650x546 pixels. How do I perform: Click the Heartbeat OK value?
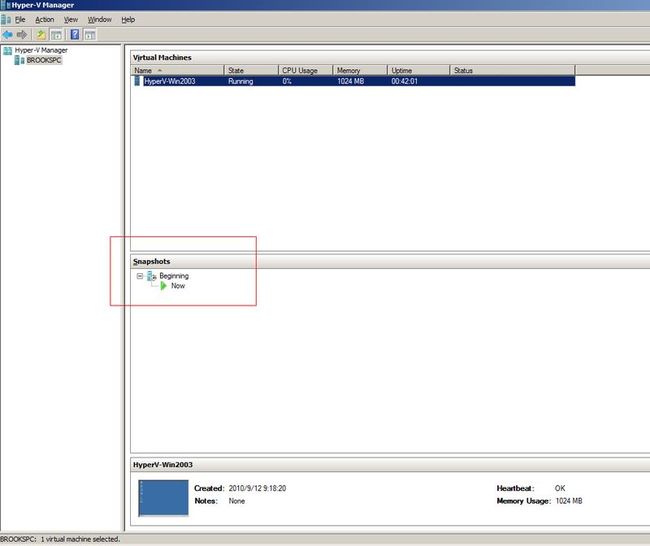[560, 488]
